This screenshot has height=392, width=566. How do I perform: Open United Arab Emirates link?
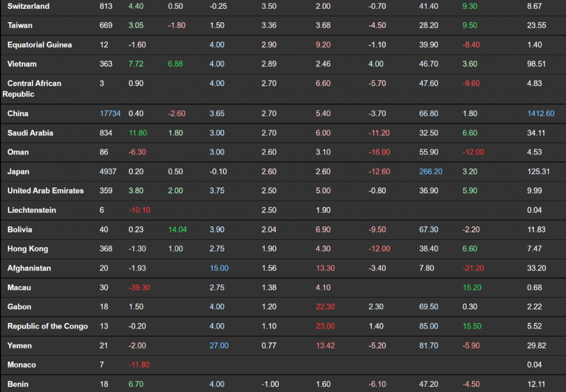pos(45,191)
